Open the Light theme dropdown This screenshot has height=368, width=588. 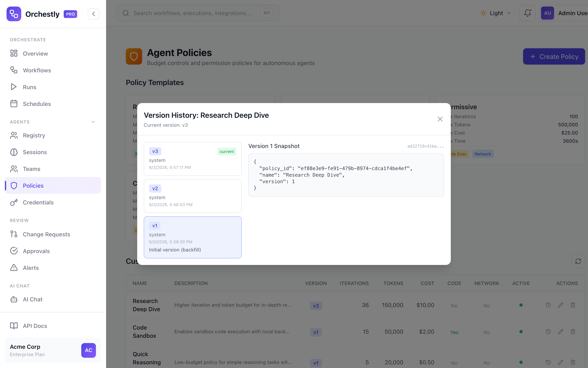click(496, 13)
